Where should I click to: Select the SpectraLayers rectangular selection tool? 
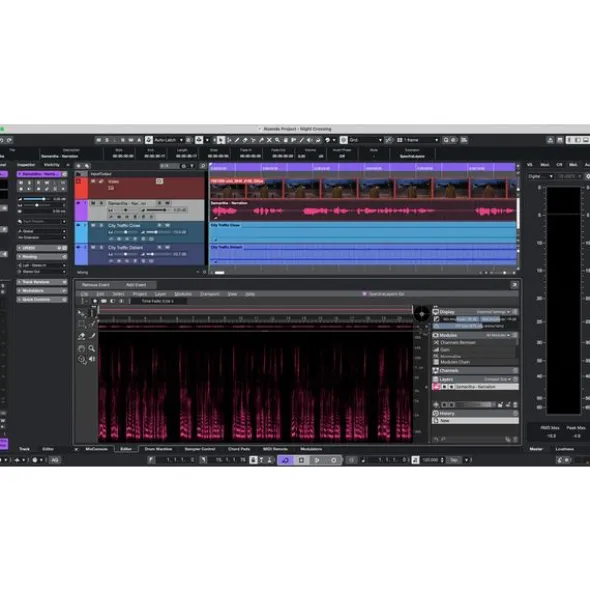(x=81, y=324)
